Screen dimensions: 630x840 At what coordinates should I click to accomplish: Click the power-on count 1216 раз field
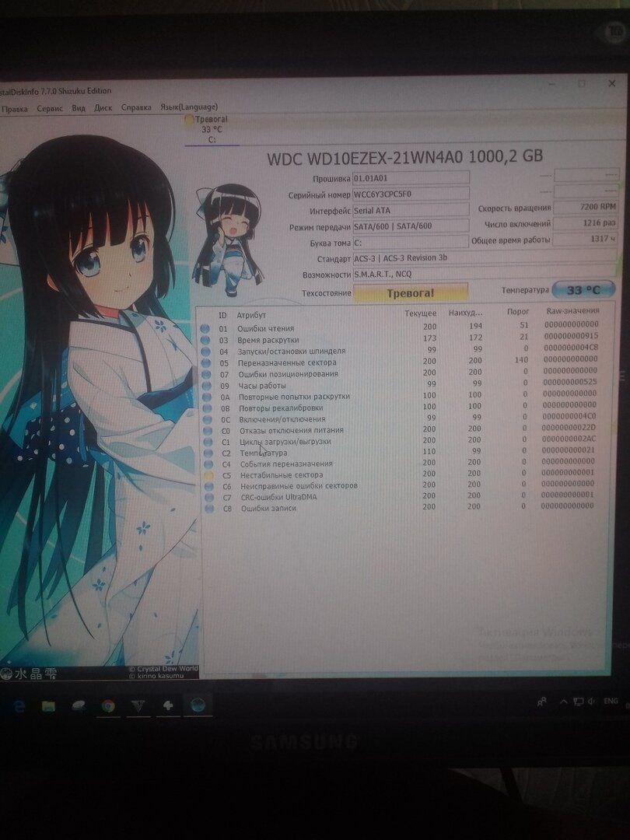586,223
